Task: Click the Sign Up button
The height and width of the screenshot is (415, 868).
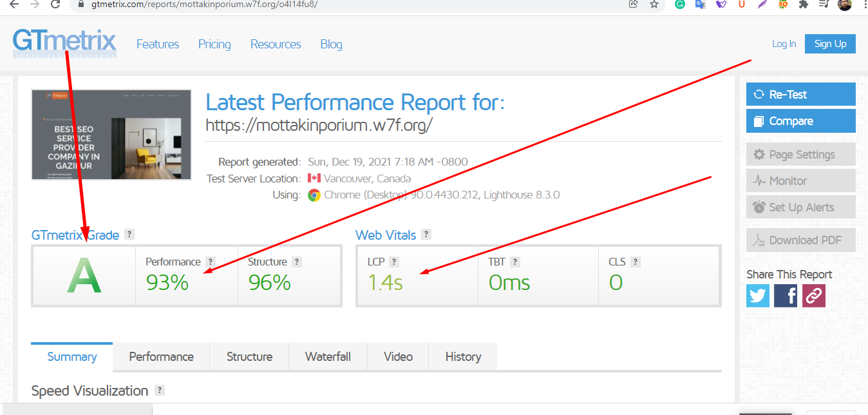Action: coord(830,44)
